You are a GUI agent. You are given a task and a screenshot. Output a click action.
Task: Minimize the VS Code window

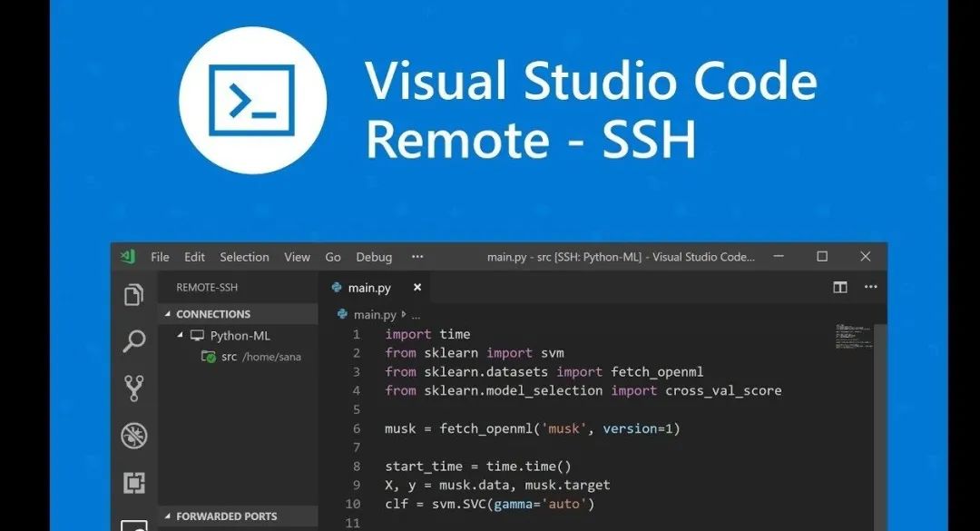click(779, 257)
